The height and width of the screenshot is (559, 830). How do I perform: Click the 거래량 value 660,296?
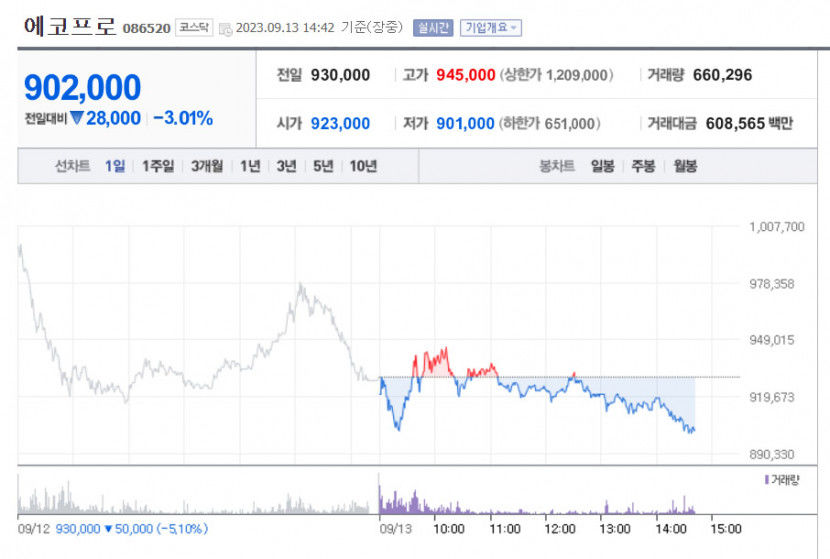[x=723, y=75]
